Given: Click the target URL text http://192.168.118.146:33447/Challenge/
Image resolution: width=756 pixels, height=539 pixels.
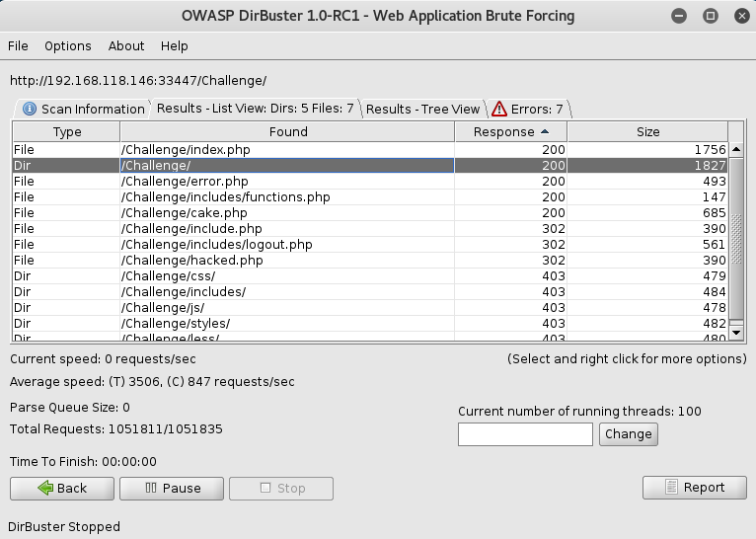Looking at the screenshot, I should coord(138,81).
